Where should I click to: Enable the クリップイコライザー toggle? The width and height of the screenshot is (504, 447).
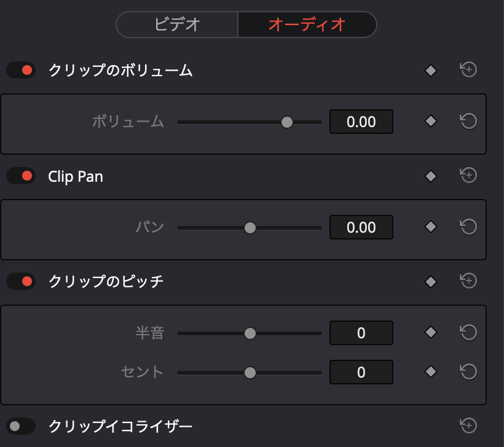[21, 426]
